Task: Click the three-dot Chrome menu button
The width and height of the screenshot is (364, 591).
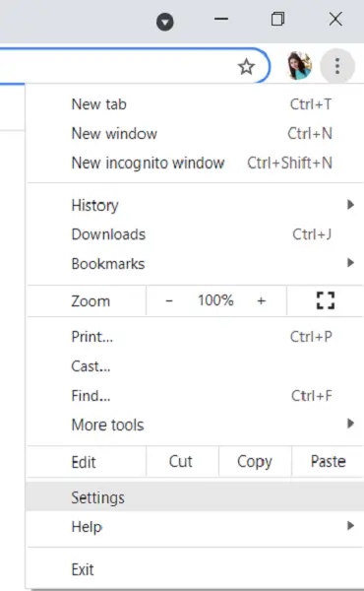Action: pos(337,66)
